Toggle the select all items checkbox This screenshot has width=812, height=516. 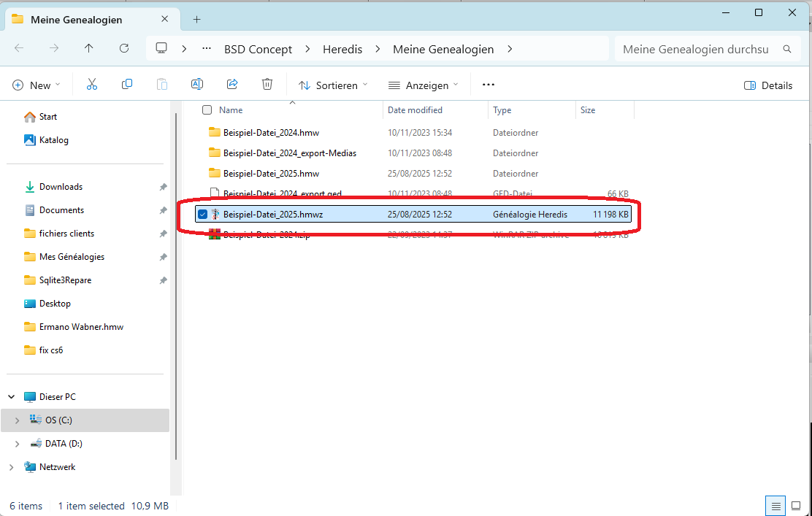207,110
